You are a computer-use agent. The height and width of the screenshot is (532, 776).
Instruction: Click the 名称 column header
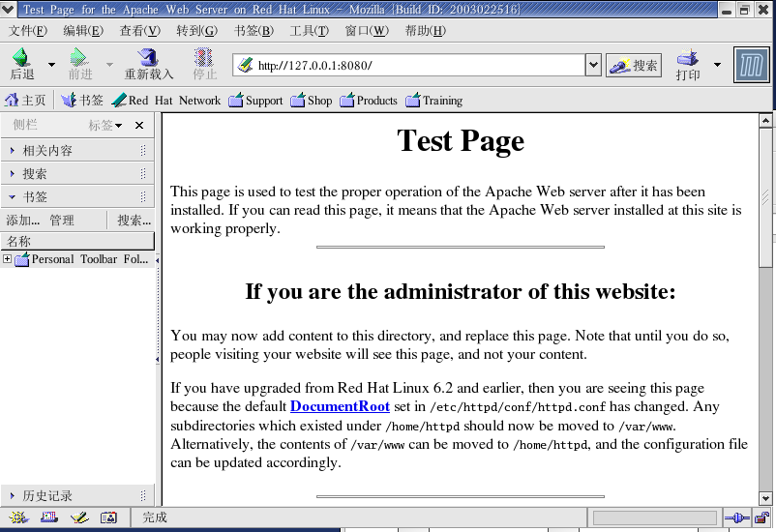pyautogui.click(x=77, y=241)
